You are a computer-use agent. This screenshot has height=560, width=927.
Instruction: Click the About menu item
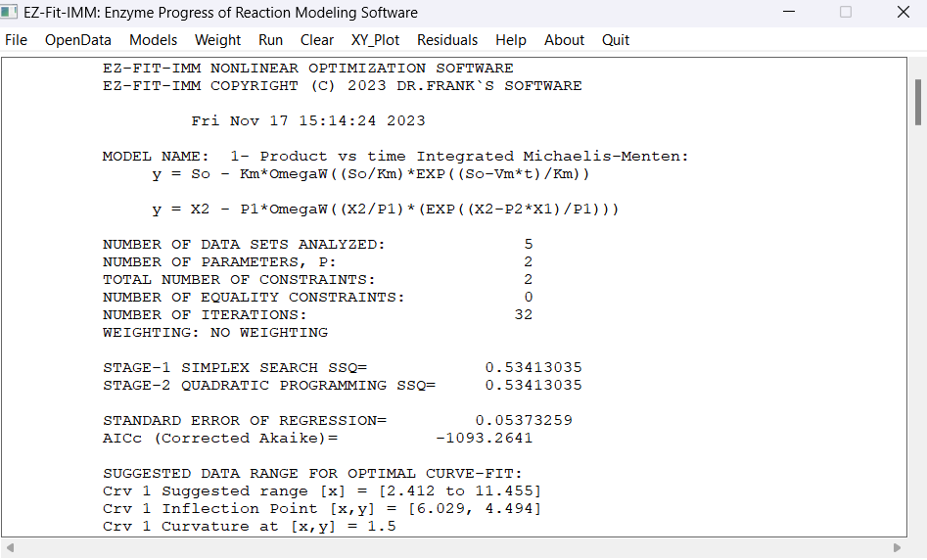click(564, 40)
